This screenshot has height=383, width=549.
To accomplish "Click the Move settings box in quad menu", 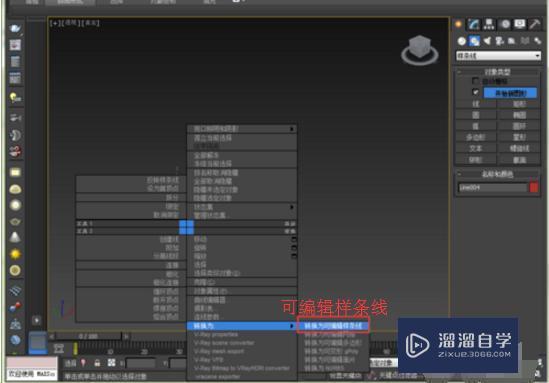I will (x=293, y=239).
